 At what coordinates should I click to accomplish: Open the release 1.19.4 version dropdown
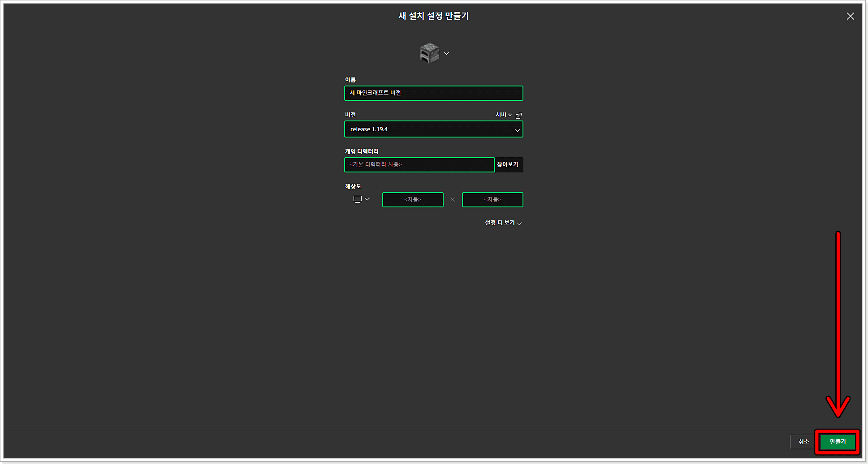pos(433,129)
